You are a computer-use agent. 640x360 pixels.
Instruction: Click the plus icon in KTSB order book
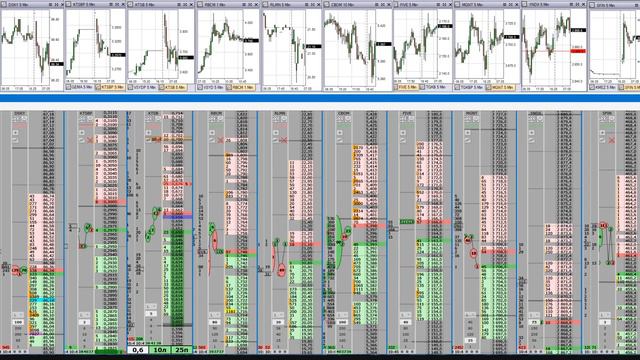coord(149,133)
